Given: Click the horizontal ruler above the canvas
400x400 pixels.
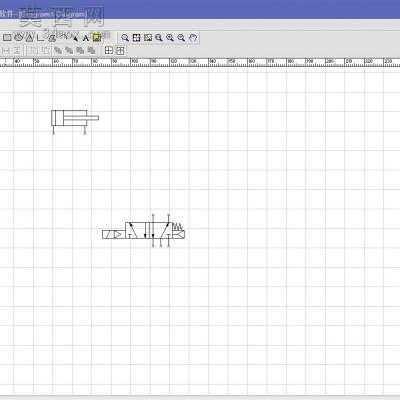Looking at the screenshot, I should (x=200, y=62).
